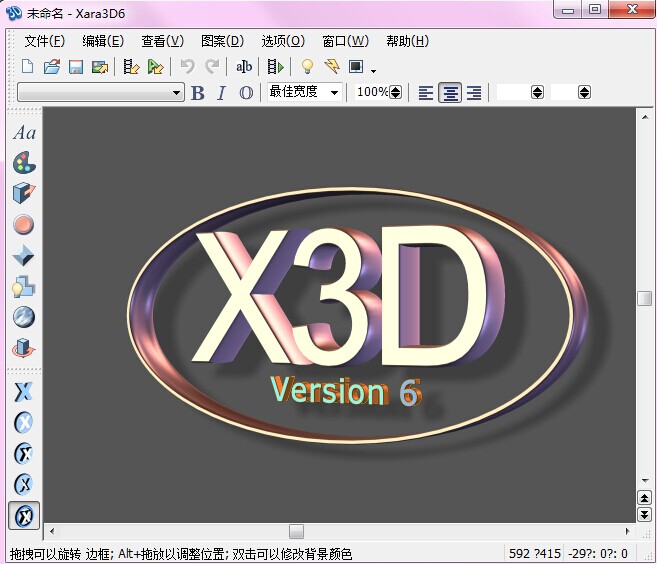Screen dimensions: 657x564
Task: Toggle Italic text formatting
Action: pyautogui.click(x=221, y=93)
